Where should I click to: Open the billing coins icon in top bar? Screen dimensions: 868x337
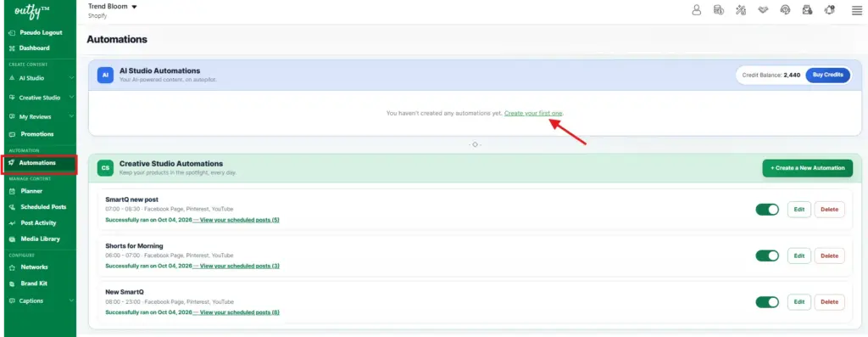(x=719, y=10)
